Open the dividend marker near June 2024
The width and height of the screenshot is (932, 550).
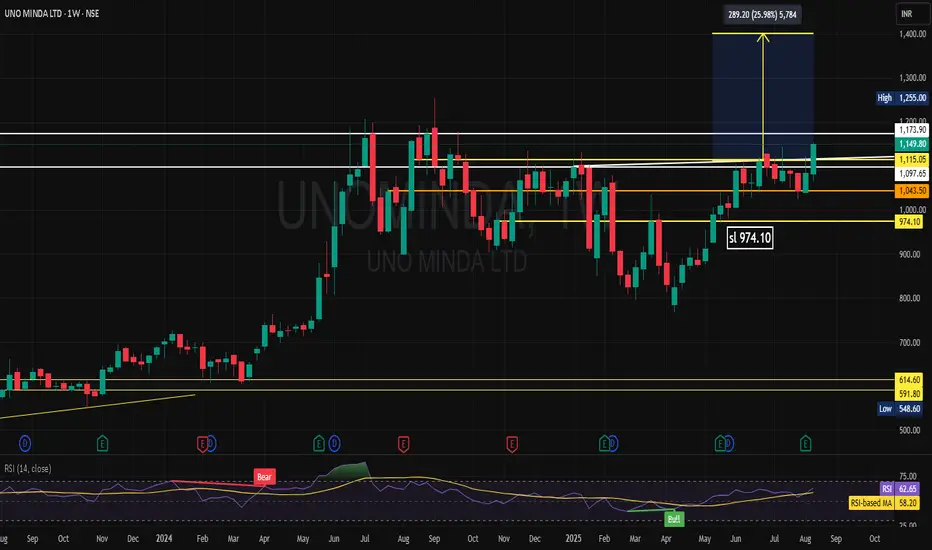pos(335,443)
